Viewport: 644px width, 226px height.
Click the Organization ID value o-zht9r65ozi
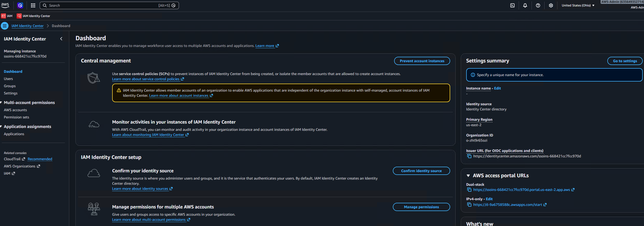[x=477, y=140]
